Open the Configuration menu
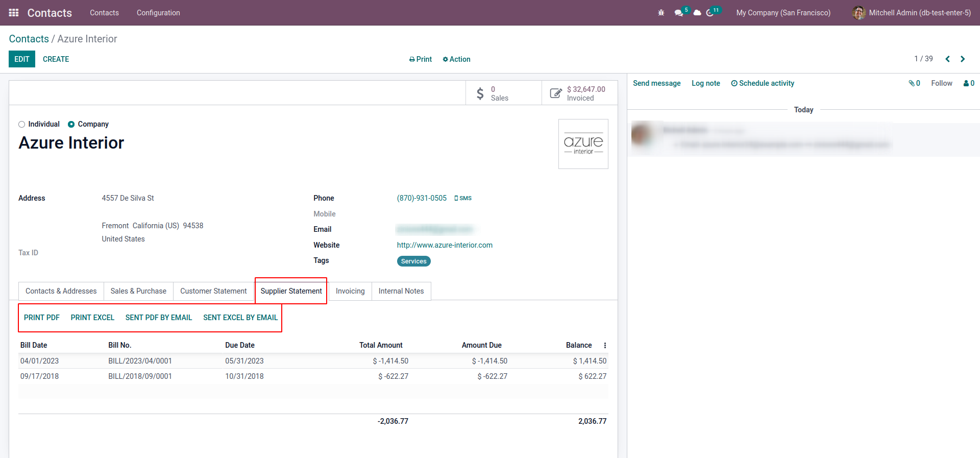The width and height of the screenshot is (980, 458). click(158, 13)
